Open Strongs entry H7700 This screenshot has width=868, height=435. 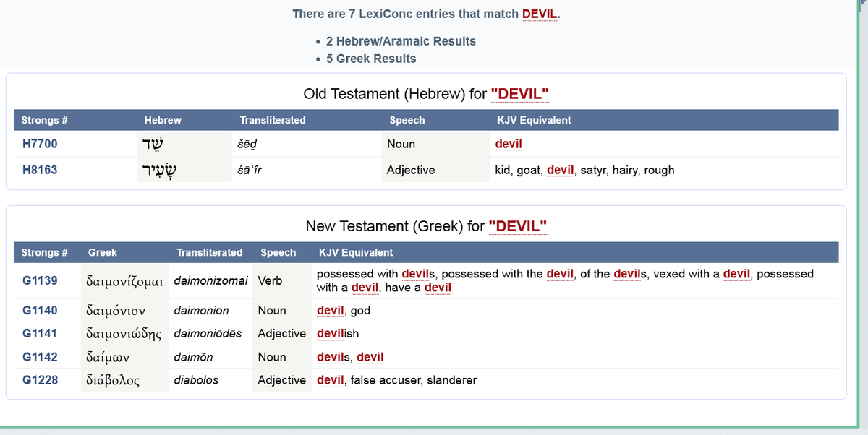click(x=40, y=144)
